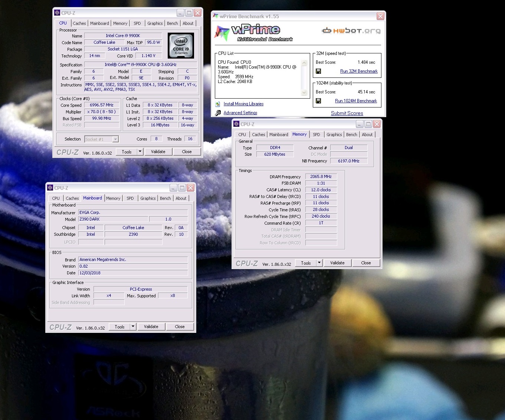
Task: Click the app icon in the CPU tab window's title bar
Action: pos(57,13)
